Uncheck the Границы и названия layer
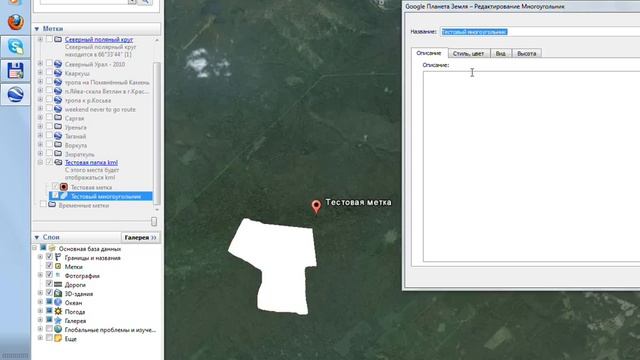 (49, 257)
